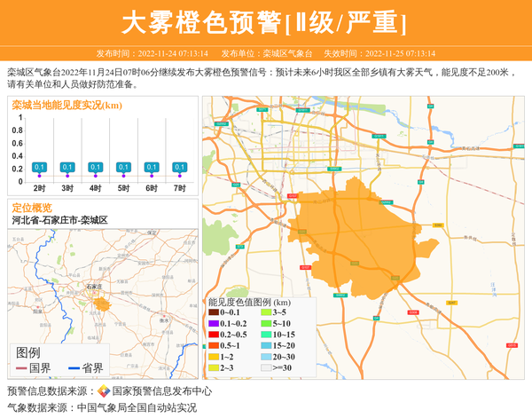This screenshot has height=418, width=532.
Task: Select the 0.2~0.5 red legend swatch
Action: pos(214,335)
